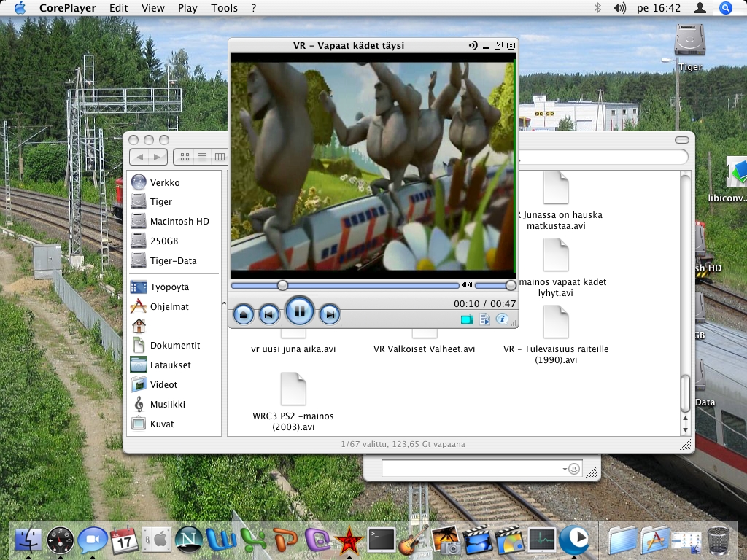Select Videot in the Finder sidebar

[163, 384]
